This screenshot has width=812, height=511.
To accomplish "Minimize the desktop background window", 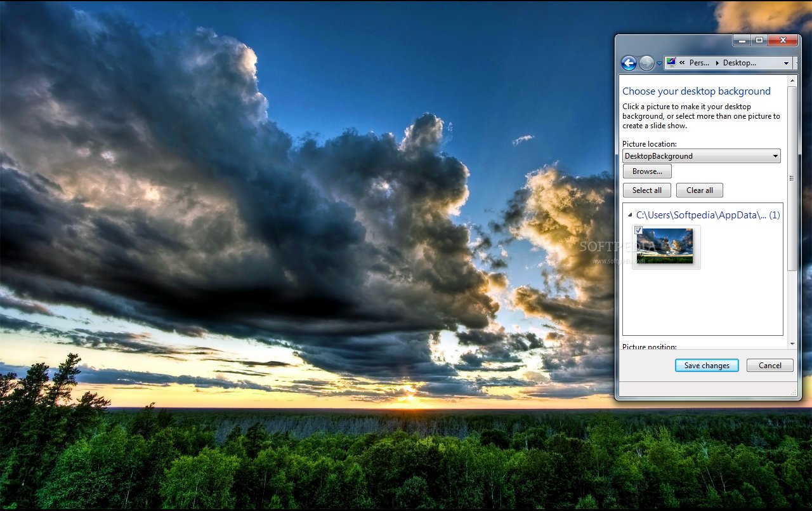I will tap(742, 41).
